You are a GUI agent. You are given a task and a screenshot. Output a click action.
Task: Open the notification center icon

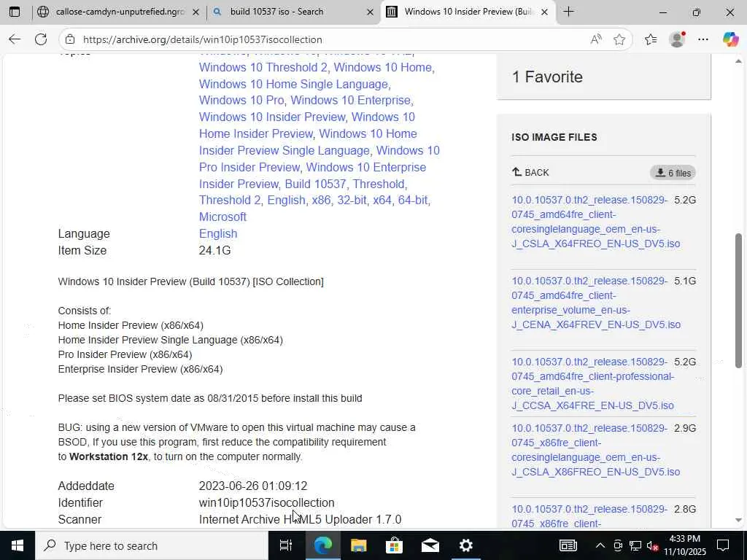(723, 545)
